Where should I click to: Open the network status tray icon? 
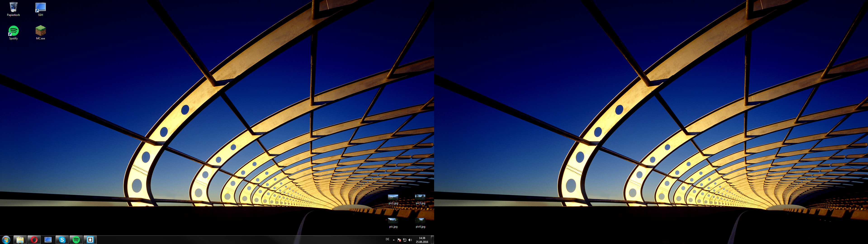[405, 240]
